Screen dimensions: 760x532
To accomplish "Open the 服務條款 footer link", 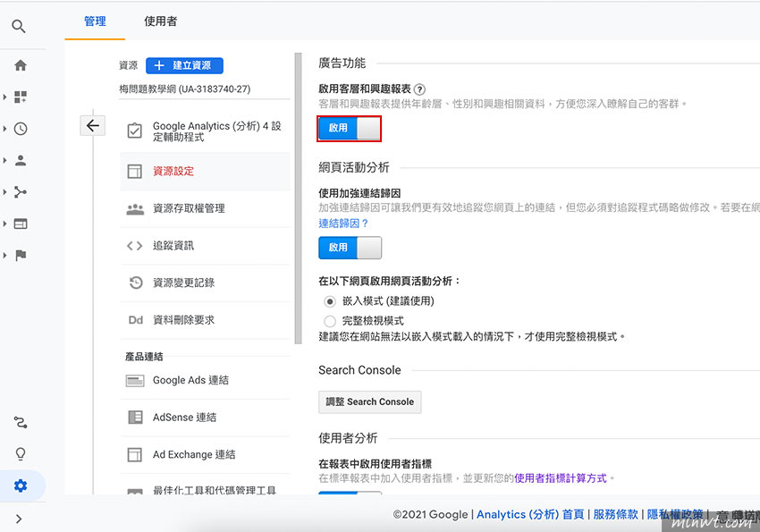I will 615,514.
